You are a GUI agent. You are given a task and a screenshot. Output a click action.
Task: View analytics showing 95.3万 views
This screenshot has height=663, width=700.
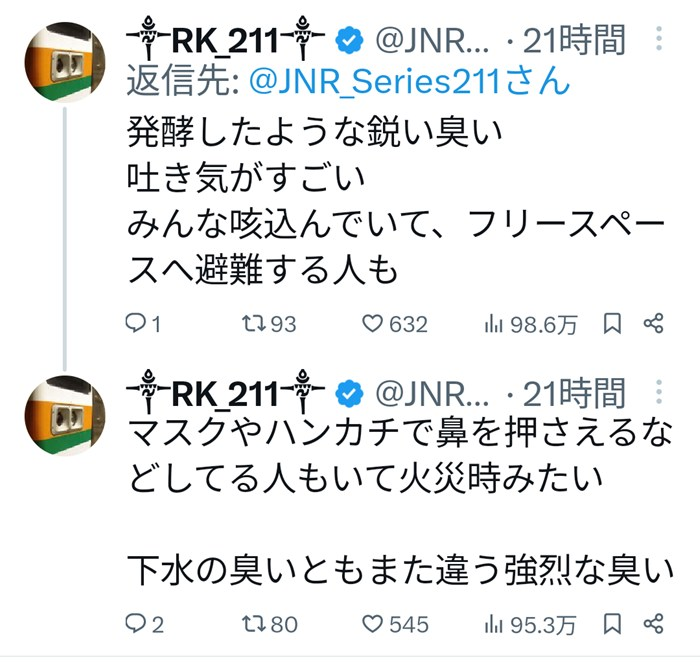point(493,624)
